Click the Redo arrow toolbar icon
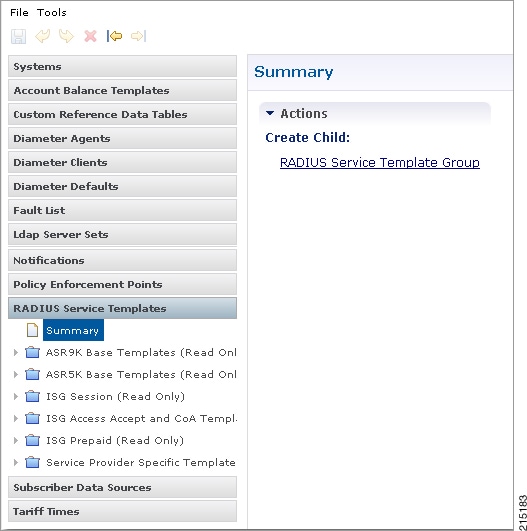527x531 pixels. [66, 36]
